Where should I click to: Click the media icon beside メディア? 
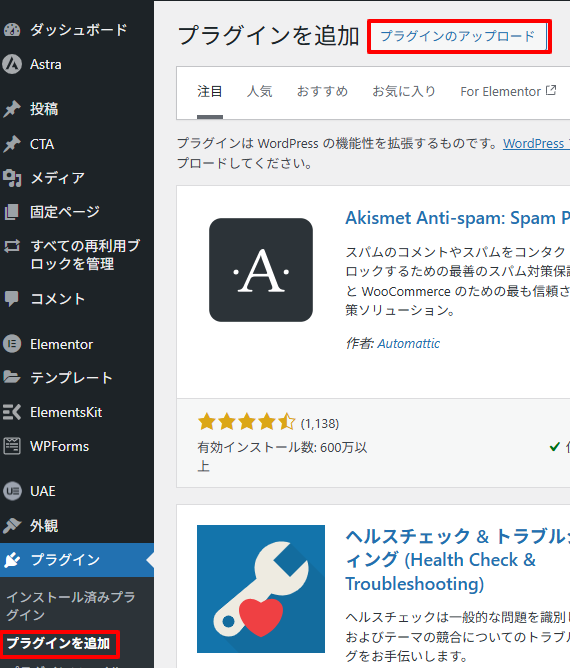point(12,178)
